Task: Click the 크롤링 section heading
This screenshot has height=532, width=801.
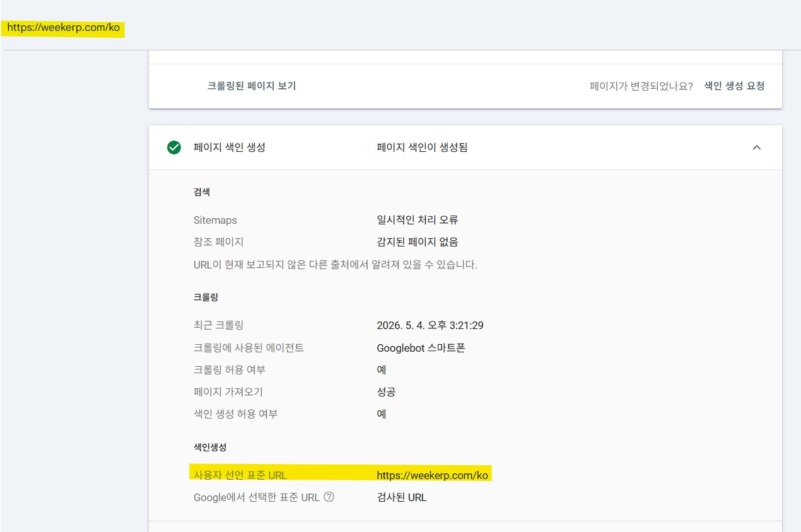Action: click(206, 297)
